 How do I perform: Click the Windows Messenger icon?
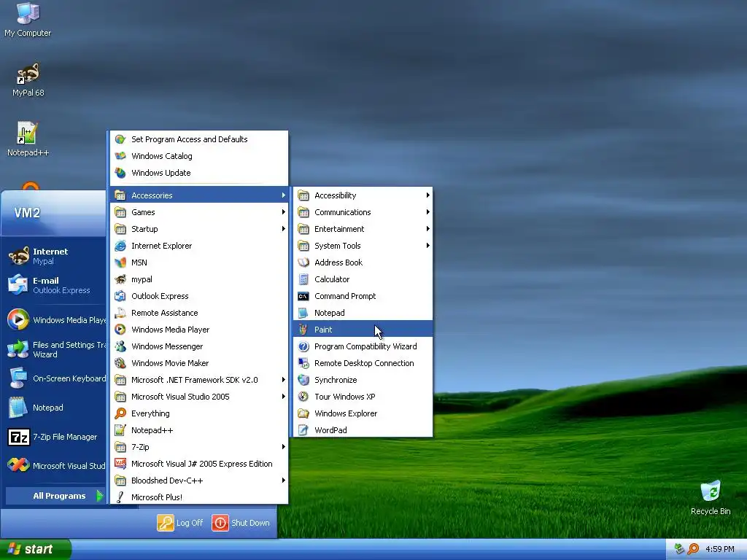120,346
